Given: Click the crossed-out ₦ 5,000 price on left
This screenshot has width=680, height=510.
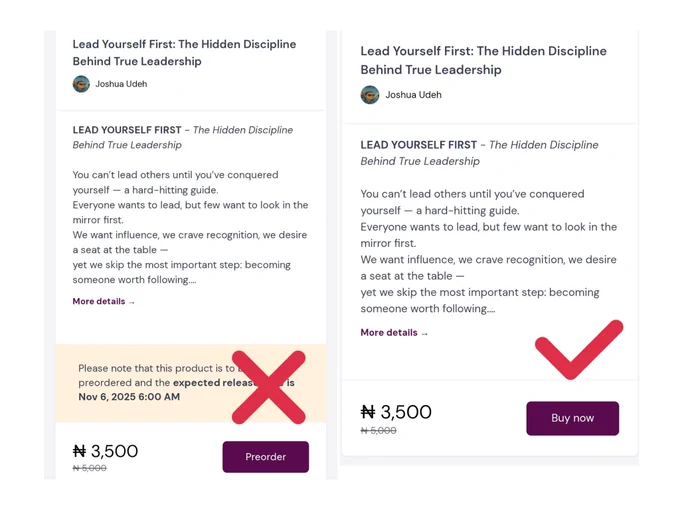Looking at the screenshot, I should click(x=89, y=468).
